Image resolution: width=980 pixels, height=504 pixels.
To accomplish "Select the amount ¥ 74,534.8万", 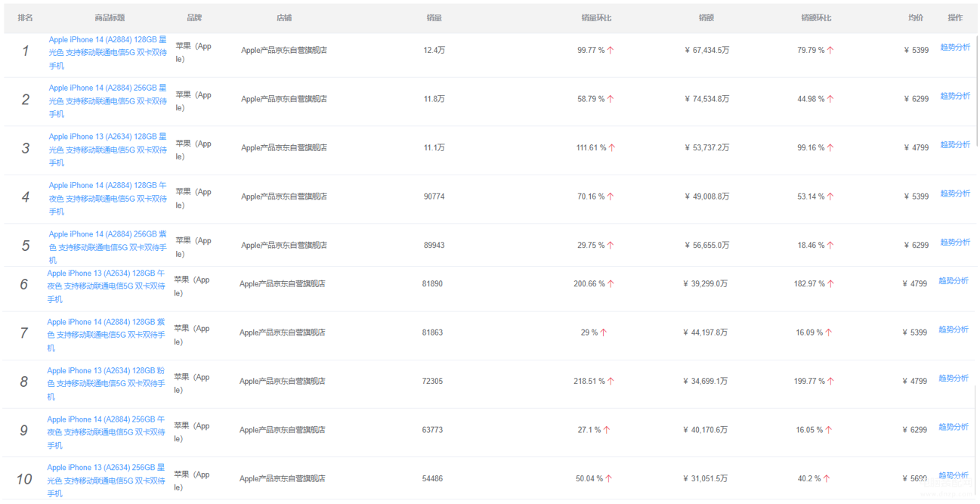I will [706, 99].
